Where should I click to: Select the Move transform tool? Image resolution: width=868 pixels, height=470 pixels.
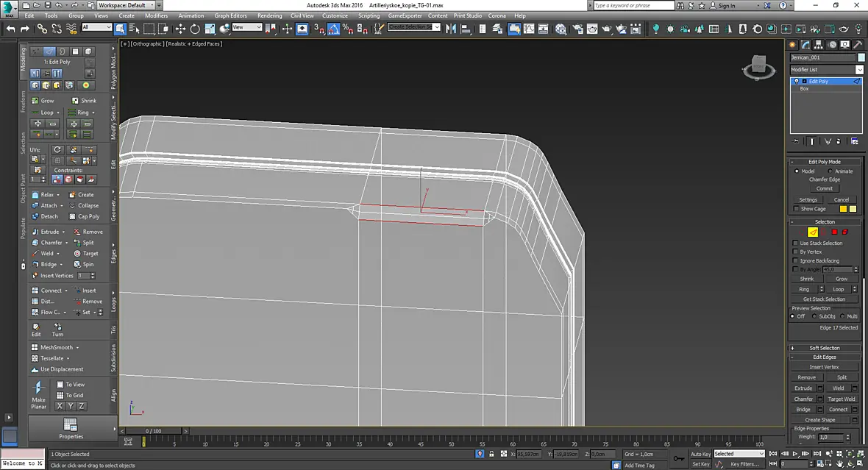180,29
